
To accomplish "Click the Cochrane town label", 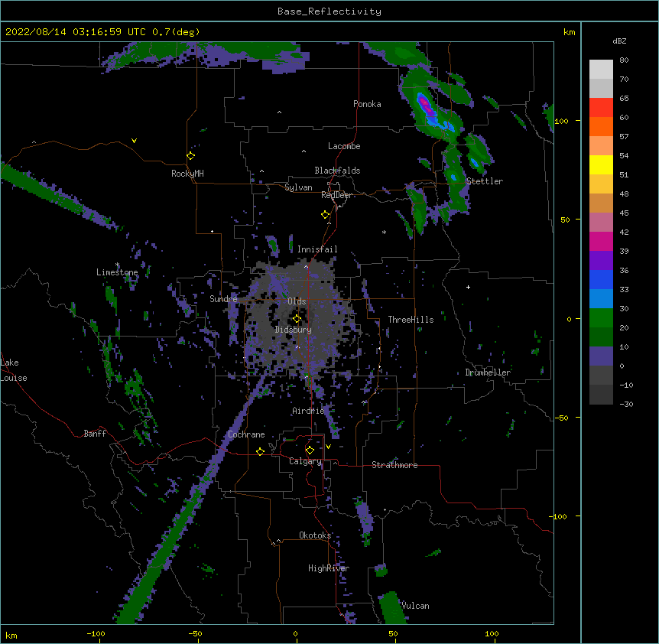I will [x=246, y=434].
